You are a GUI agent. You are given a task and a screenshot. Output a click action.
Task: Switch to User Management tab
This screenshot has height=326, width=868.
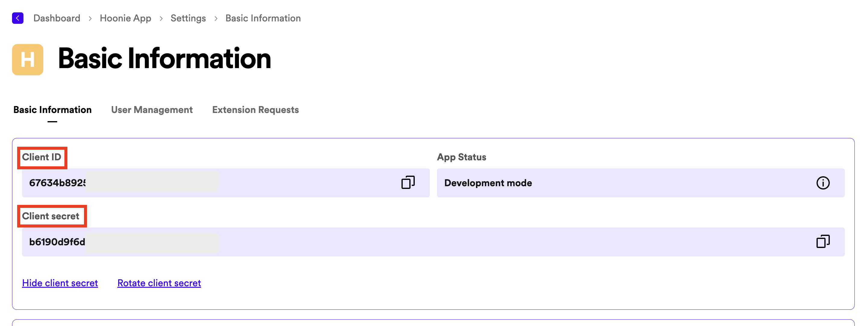(x=152, y=110)
